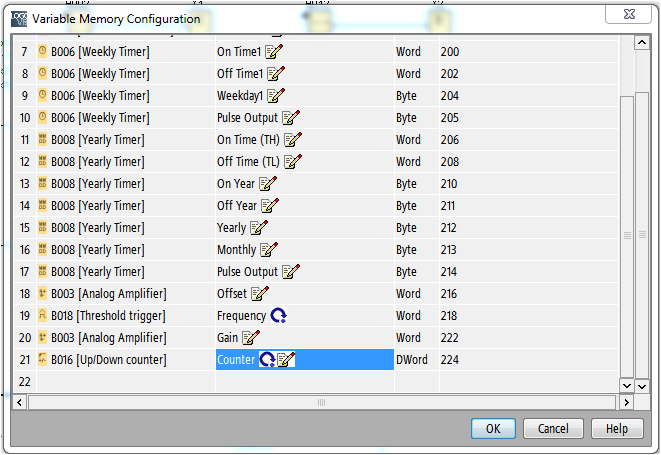This screenshot has width=661, height=455.
Task: Click row number 12
Action: [x=25, y=161]
